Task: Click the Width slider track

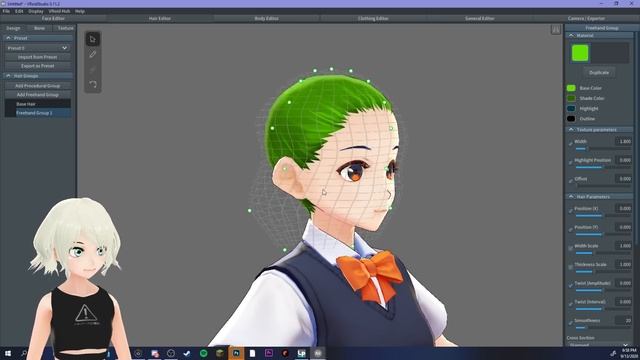Action: (603, 149)
